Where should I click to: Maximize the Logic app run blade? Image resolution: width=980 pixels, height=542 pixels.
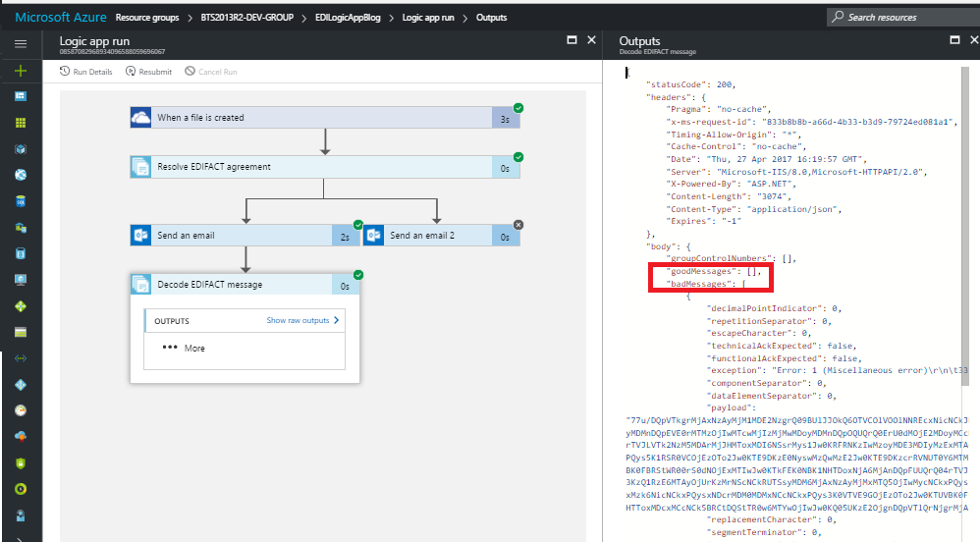click(572, 40)
